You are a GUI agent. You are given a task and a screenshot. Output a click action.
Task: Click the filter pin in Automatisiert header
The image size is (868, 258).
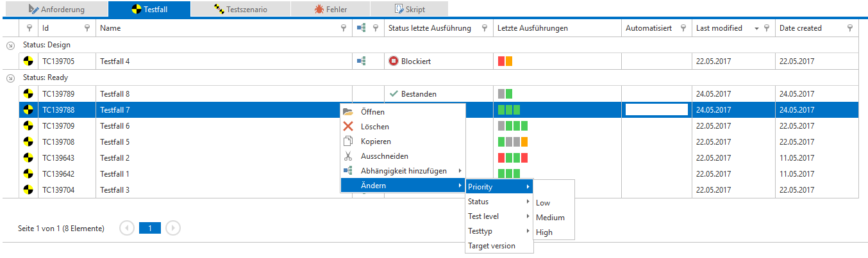[683, 28]
